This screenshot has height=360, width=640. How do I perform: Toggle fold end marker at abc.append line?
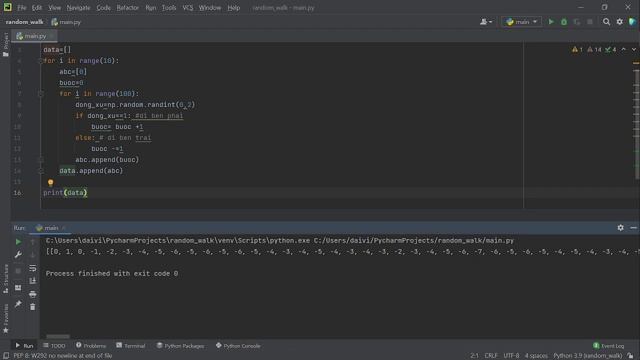tap(41, 160)
